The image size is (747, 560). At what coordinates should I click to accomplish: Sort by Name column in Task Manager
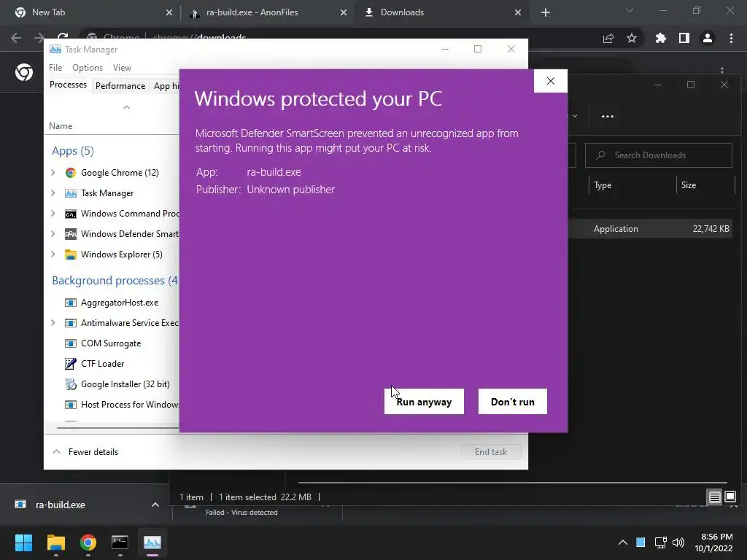(x=61, y=125)
